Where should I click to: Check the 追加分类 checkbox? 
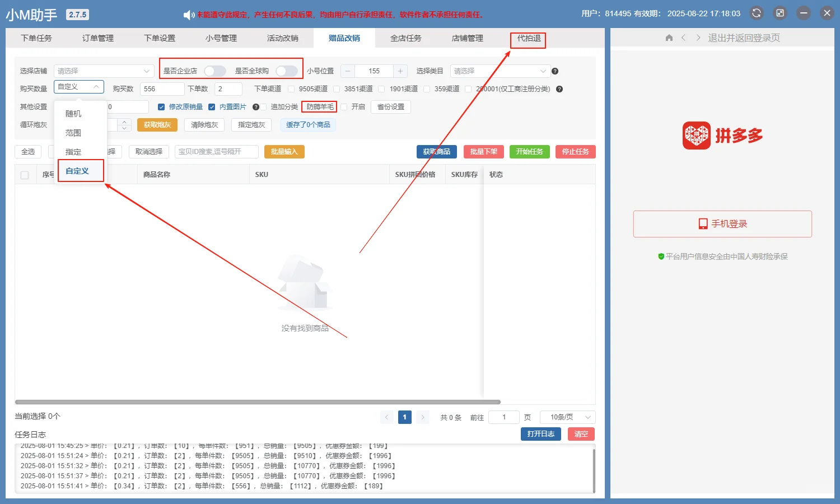click(x=263, y=107)
